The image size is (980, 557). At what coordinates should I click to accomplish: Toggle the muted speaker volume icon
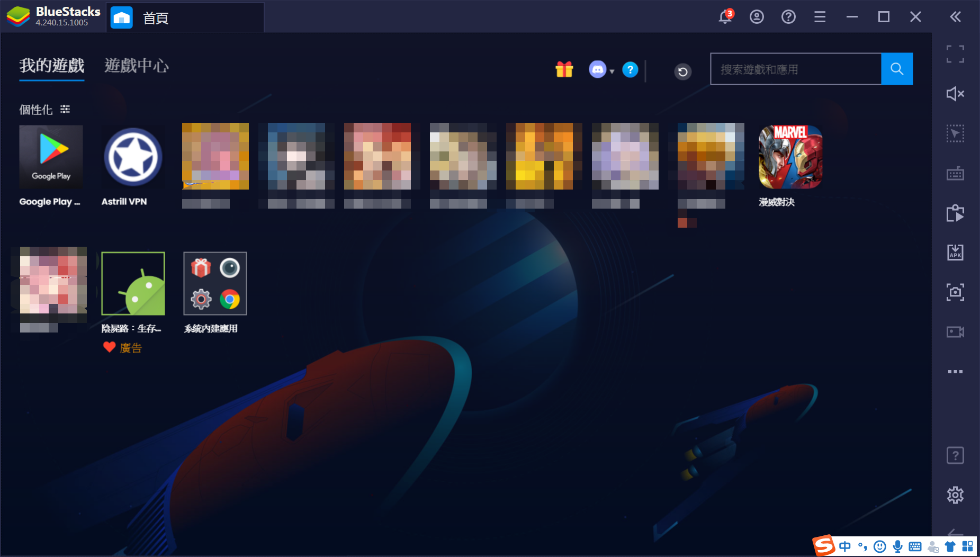tap(955, 94)
